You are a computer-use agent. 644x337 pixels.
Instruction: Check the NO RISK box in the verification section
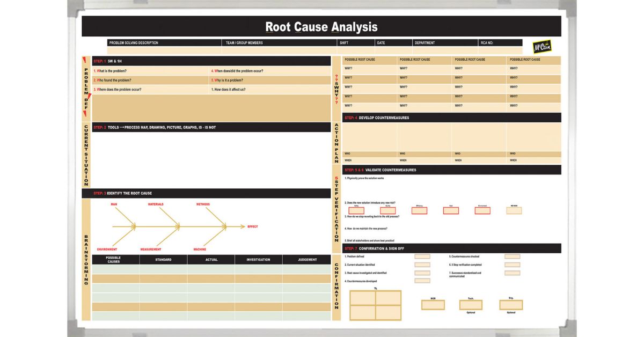[513, 210]
